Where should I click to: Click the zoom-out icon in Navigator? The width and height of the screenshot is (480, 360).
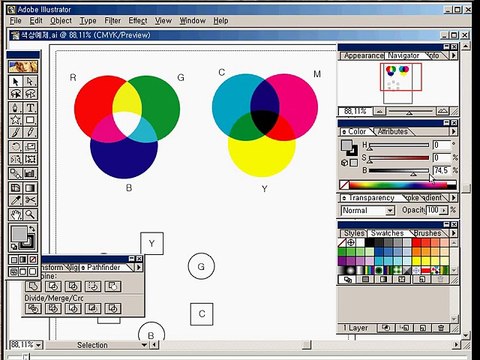coord(379,111)
